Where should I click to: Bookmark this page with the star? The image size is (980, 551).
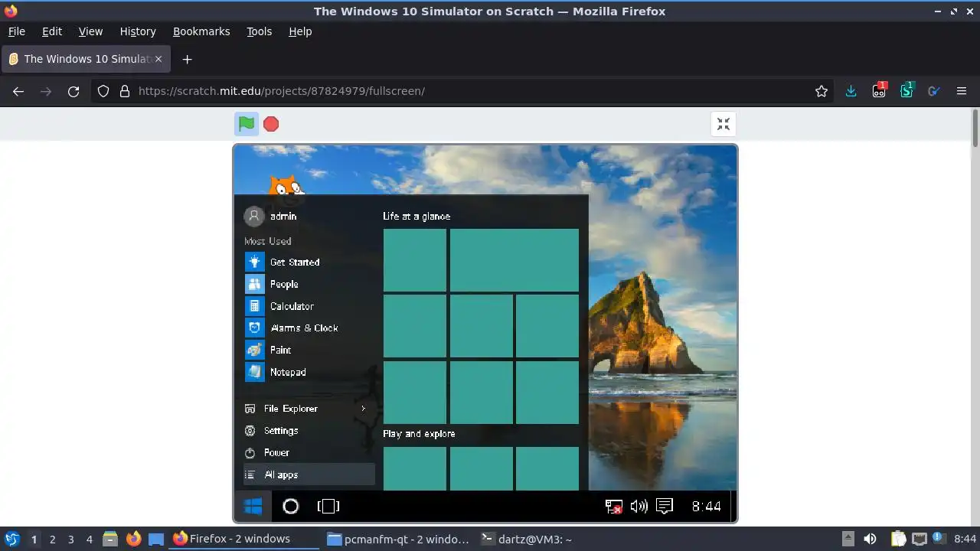tap(822, 91)
